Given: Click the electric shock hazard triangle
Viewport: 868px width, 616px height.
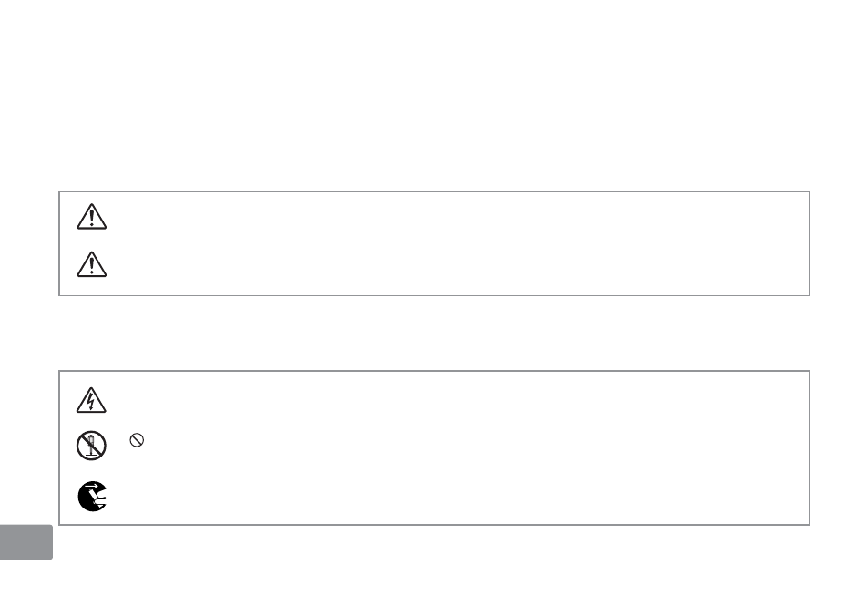Looking at the screenshot, I should (91, 400).
